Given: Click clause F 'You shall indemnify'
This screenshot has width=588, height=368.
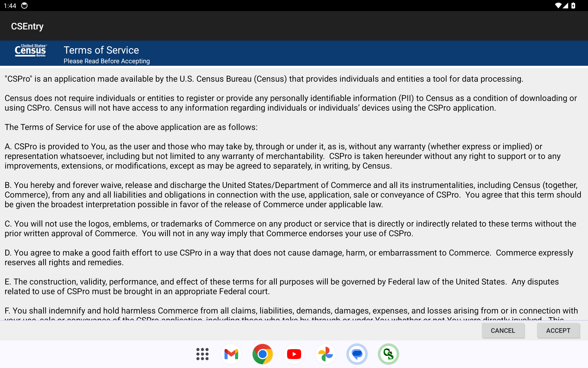Looking at the screenshot, I should tap(291, 313).
